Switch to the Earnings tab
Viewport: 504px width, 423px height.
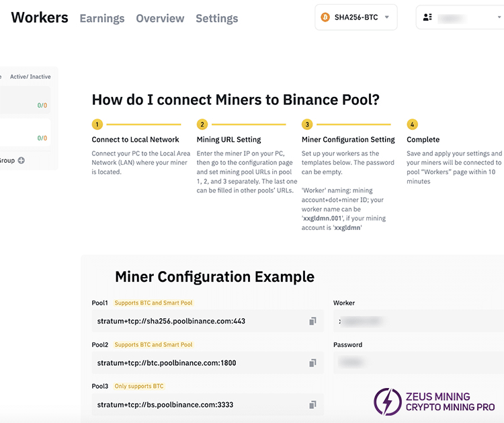101,18
